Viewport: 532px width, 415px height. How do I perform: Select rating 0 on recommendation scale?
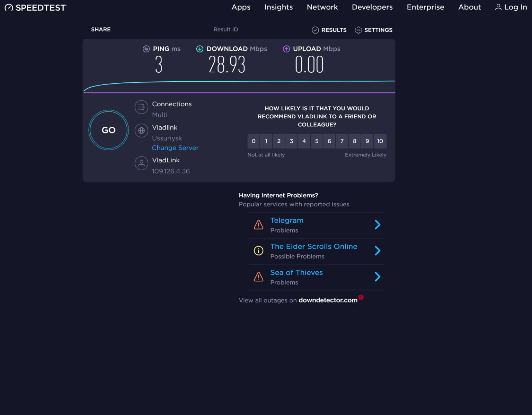254,141
